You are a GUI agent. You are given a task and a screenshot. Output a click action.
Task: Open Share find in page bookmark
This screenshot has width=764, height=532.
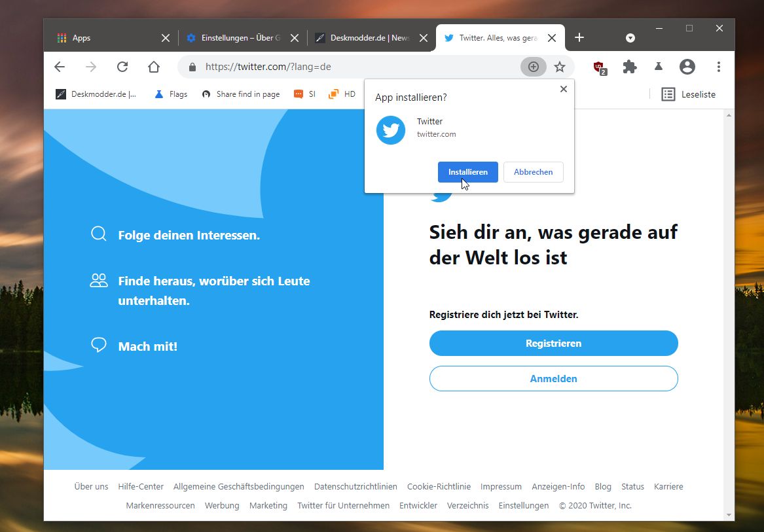[241, 94]
